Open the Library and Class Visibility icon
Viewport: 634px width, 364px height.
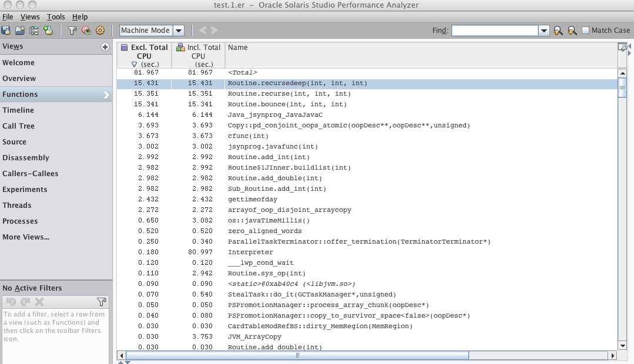[86, 31]
